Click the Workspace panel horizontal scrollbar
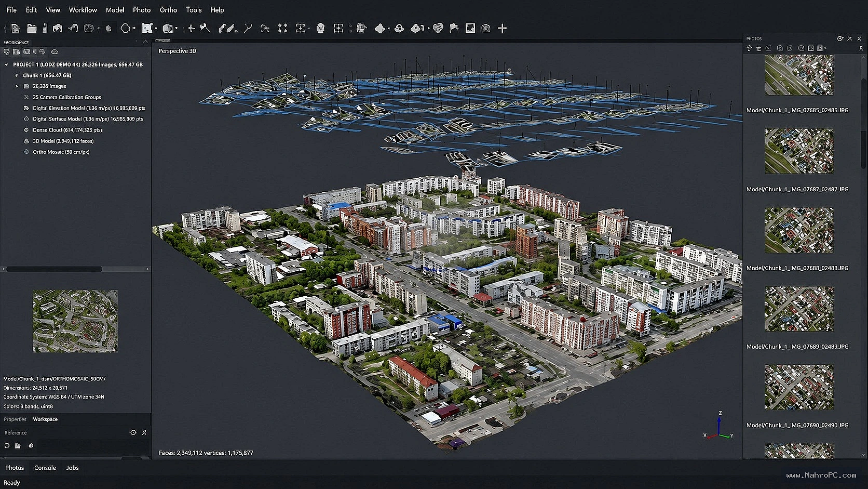This screenshot has height=489, width=868. coord(54,269)
